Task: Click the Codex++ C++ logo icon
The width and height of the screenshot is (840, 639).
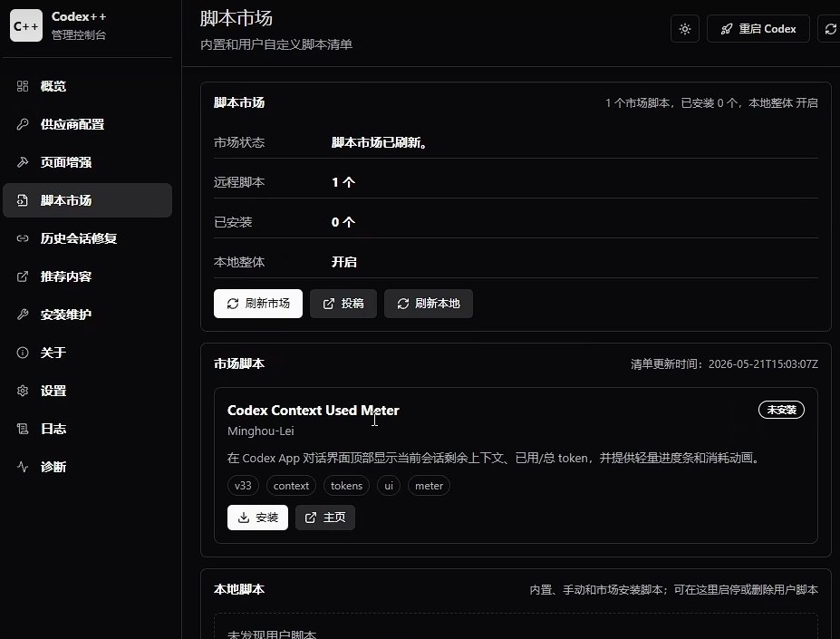Action: point(25,25)
